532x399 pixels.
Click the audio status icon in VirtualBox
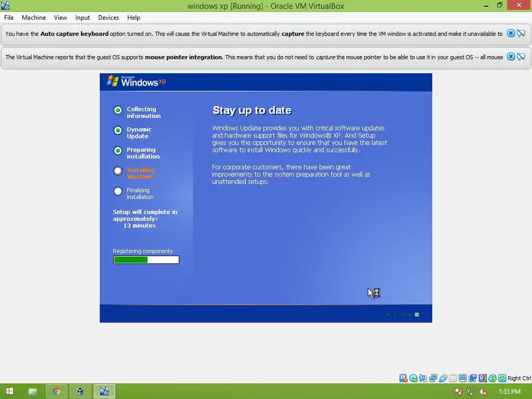423,378
